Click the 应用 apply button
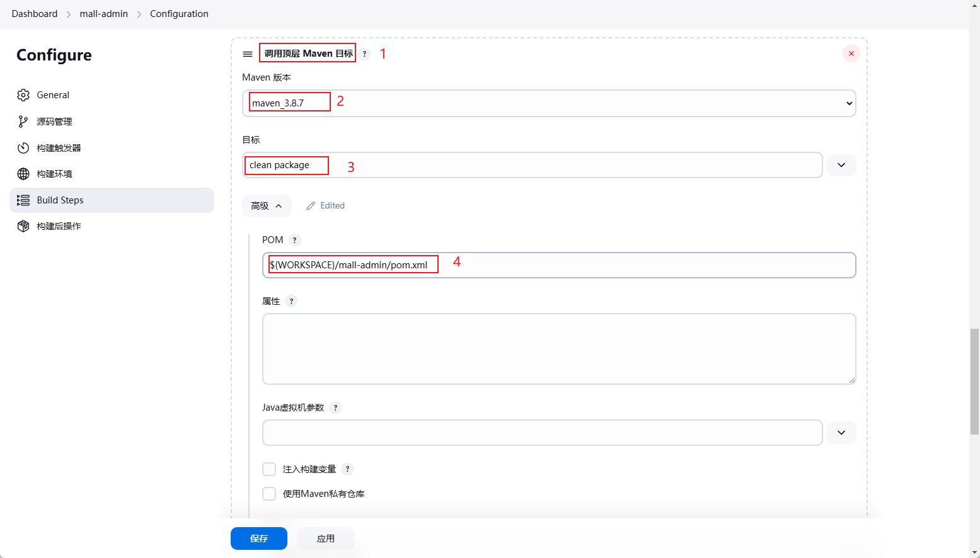Image resolution: width=980 pixels, height=558 pixels. [x=325, y=538]
